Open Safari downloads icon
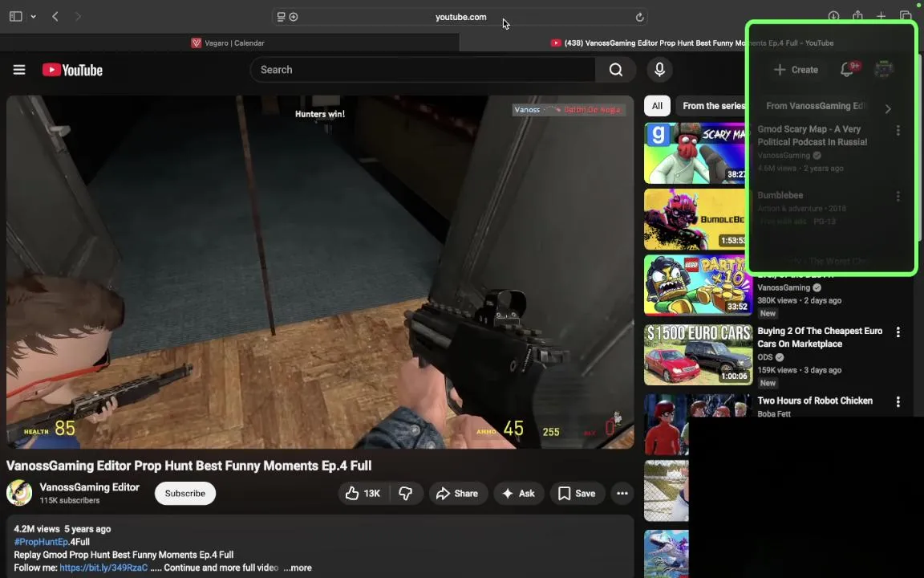This screenshot has height=578, width=924. 833,17
